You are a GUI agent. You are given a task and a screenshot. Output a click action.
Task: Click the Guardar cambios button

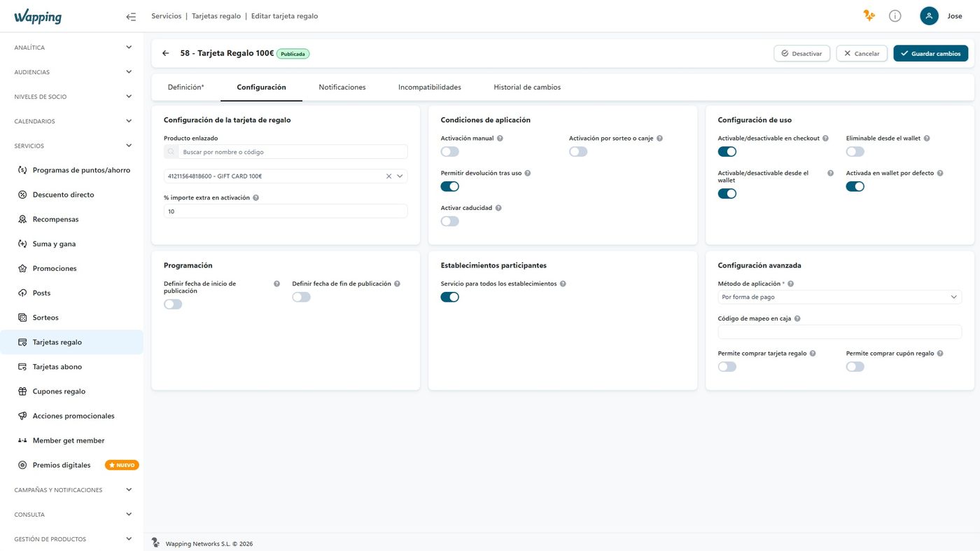[931, 53]
